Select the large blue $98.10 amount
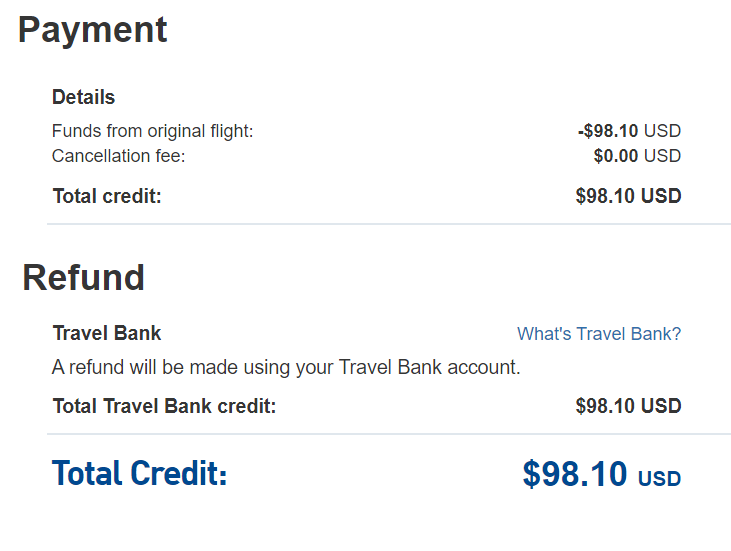The height and width of the screenshot is (551, 731). [x=575, y=473]
